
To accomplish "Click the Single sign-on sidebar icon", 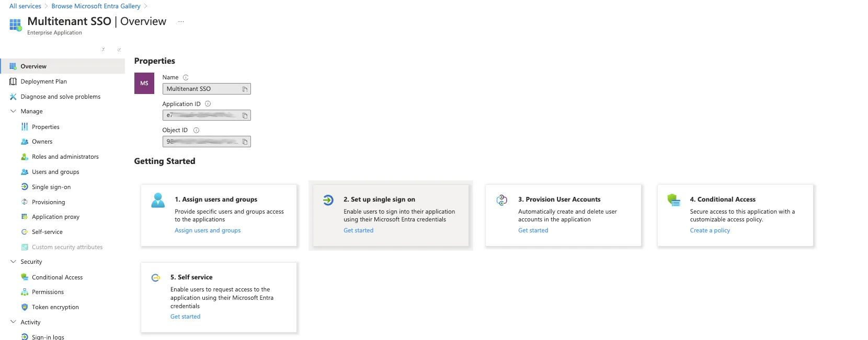I will [x=25, y=187].
